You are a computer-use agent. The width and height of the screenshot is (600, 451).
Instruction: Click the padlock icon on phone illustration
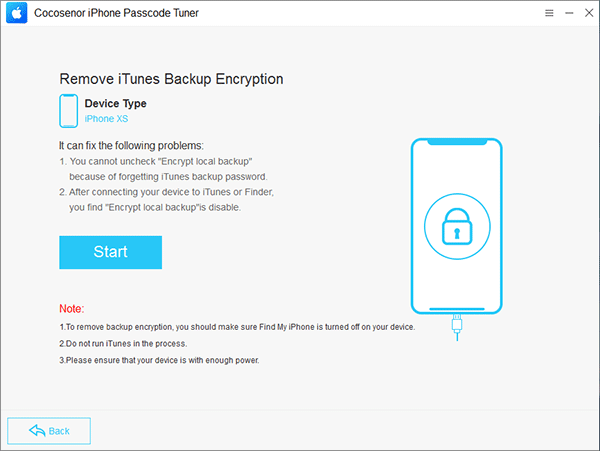pyautogui.click(x=457, y=226)
